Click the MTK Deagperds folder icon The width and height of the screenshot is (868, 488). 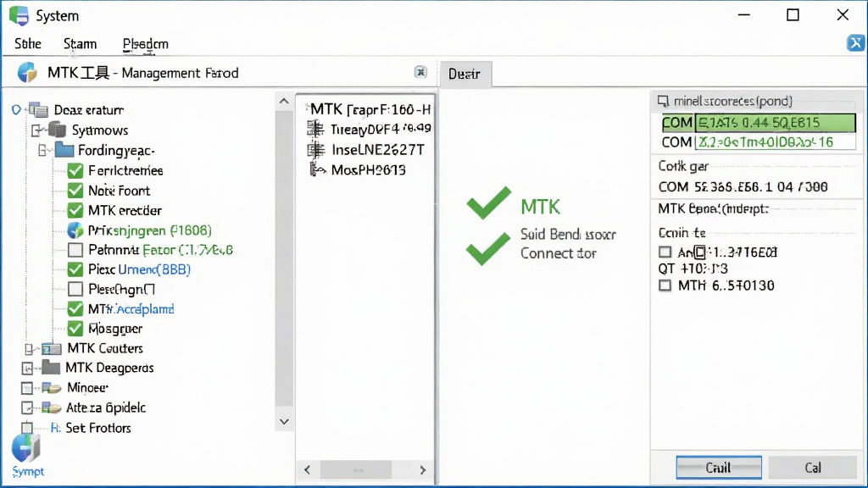click(51, 368)
